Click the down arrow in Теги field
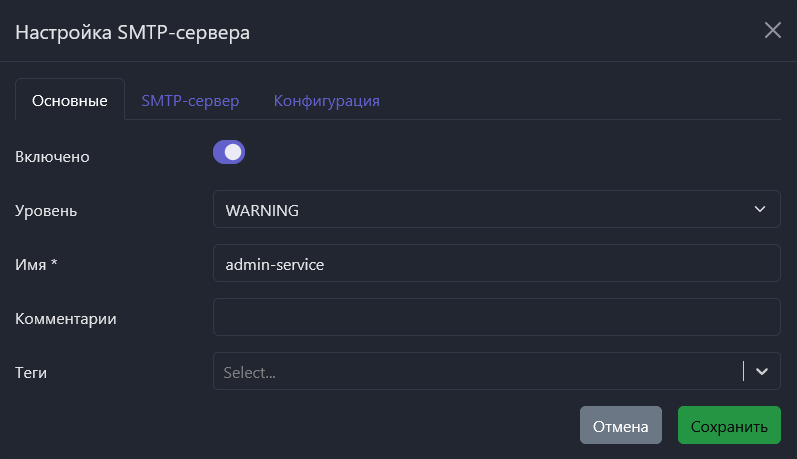The image size is (797, 459). [x=762, y=371]
